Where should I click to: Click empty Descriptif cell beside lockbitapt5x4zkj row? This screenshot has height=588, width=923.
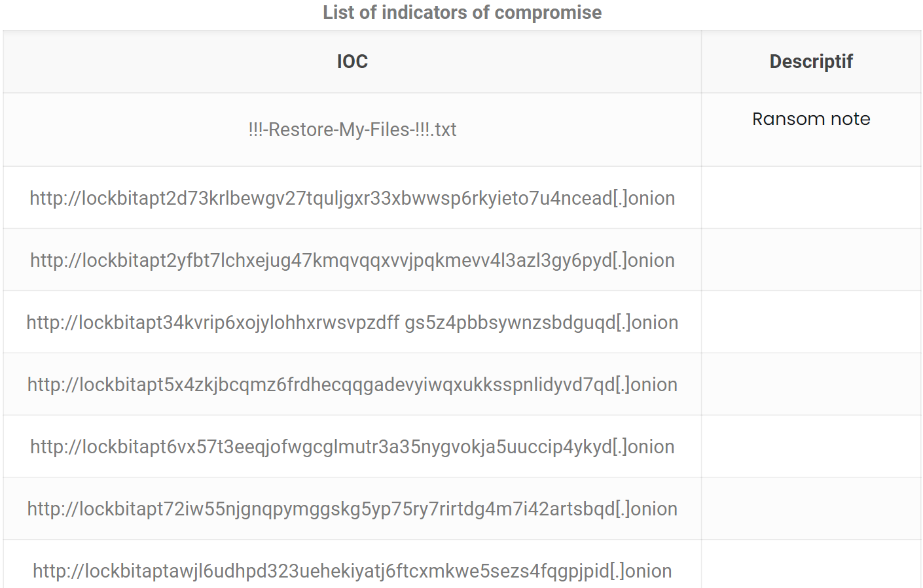click(811, 384)
